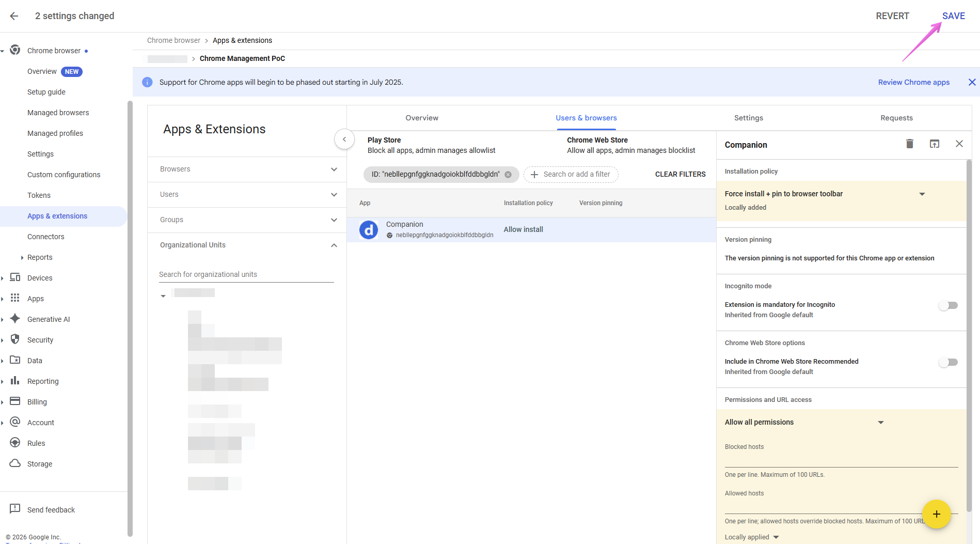Delete the Companion extension with trash icon
980x544 pixels.
point(910,144)
